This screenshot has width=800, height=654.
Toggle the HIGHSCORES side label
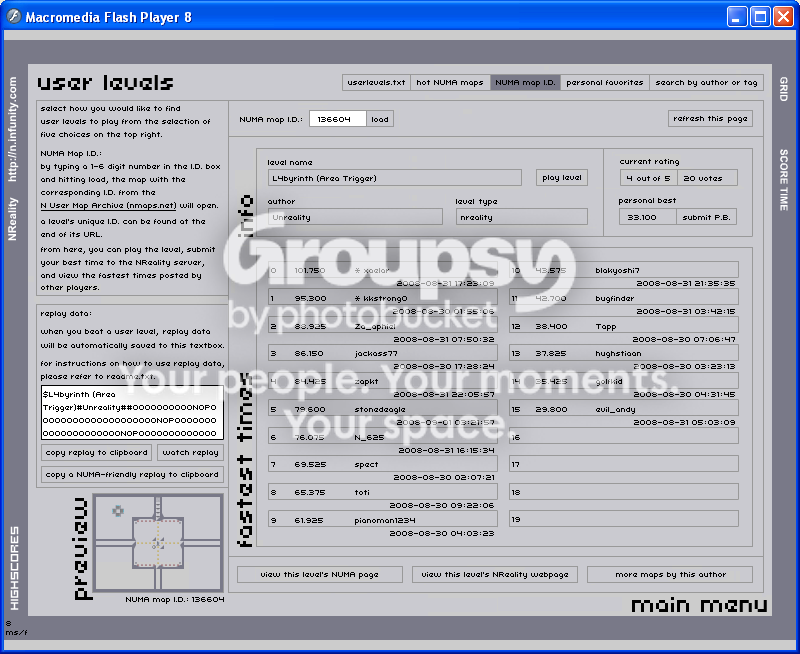pos(14,568)
